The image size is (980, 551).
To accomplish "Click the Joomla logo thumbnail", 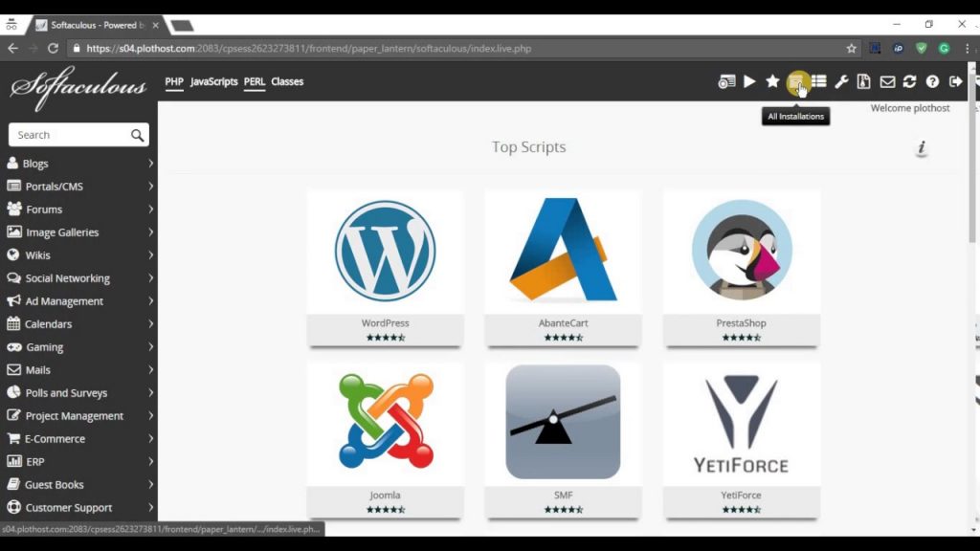I will tap(386, 421).
